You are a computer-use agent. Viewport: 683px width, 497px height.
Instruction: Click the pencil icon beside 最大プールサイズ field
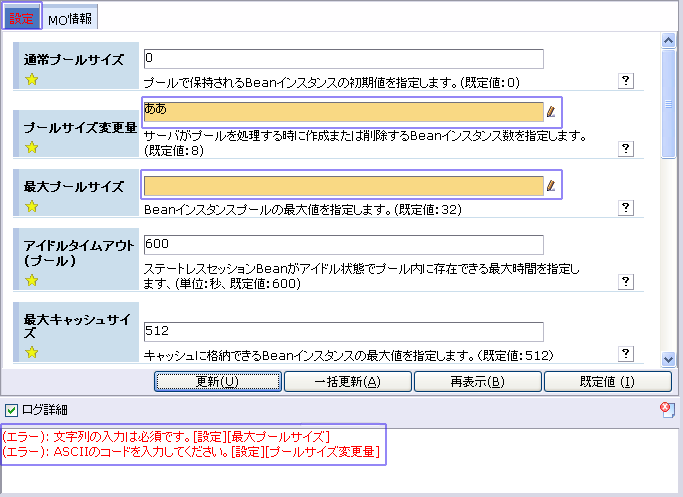[551, 185]
